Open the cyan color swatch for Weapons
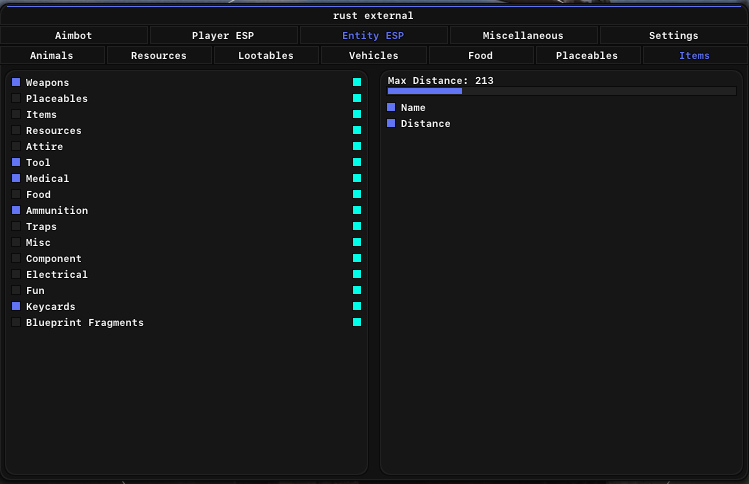 pyautogui.click(x=357, y=82)
